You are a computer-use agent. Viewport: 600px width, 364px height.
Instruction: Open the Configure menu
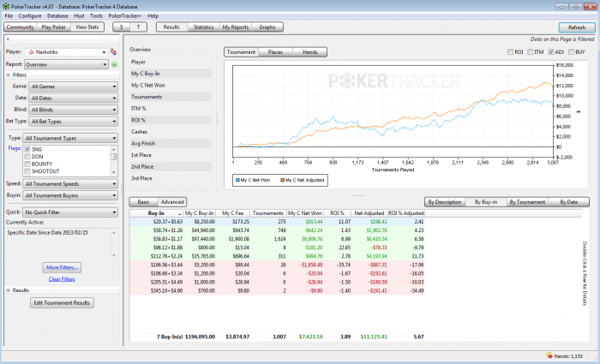(30, 16)
